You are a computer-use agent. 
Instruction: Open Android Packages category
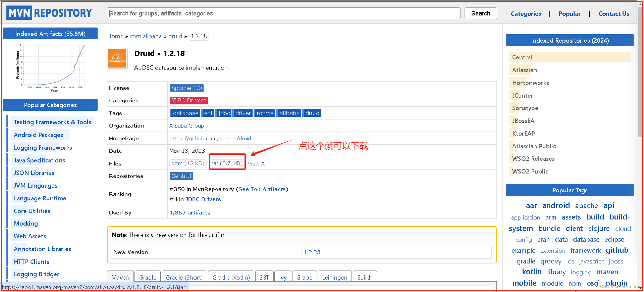click(38, 135)
